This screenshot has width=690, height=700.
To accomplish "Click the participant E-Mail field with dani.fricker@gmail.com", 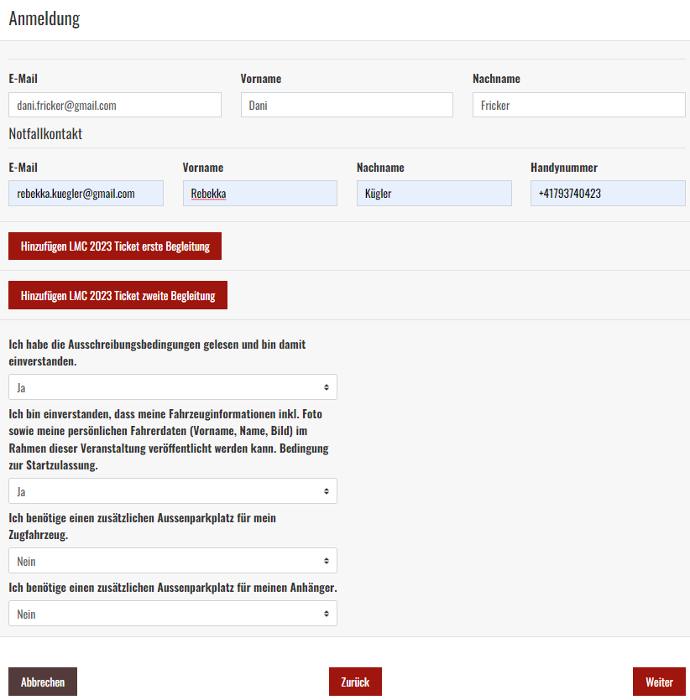I will click(x=115, y=105).
